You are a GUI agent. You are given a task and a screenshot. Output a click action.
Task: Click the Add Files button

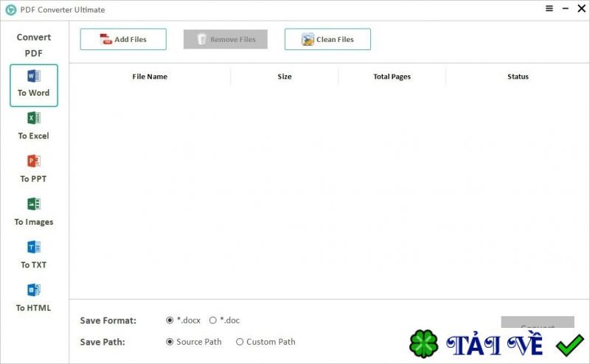pos(123,39)
